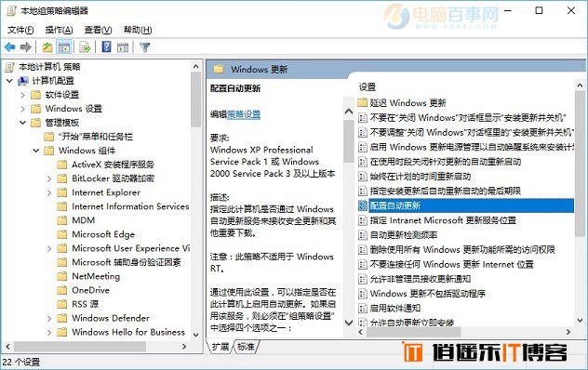The height and width of the screenshot is (370, 588).
Task: Click the Back arrow toolbar icon
Action: click(x=9, y=47)
